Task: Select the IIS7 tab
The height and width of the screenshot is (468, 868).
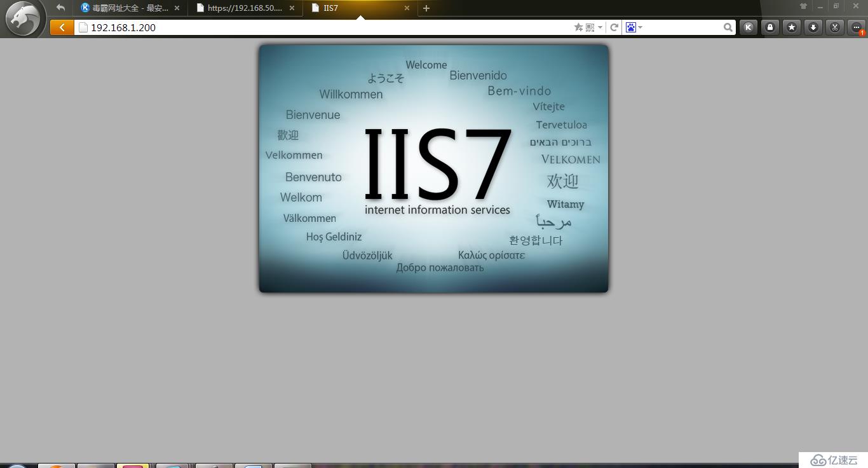Action: tap(360, 8)
